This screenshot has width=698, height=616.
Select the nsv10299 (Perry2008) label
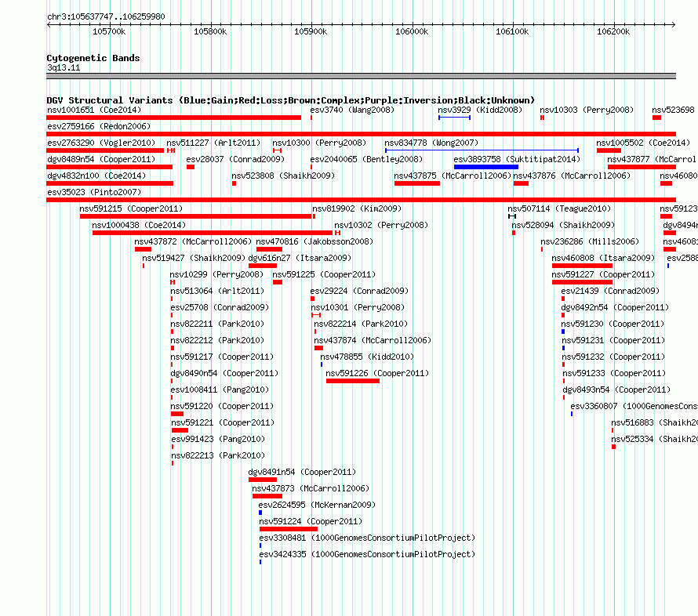tap(216, 274)
